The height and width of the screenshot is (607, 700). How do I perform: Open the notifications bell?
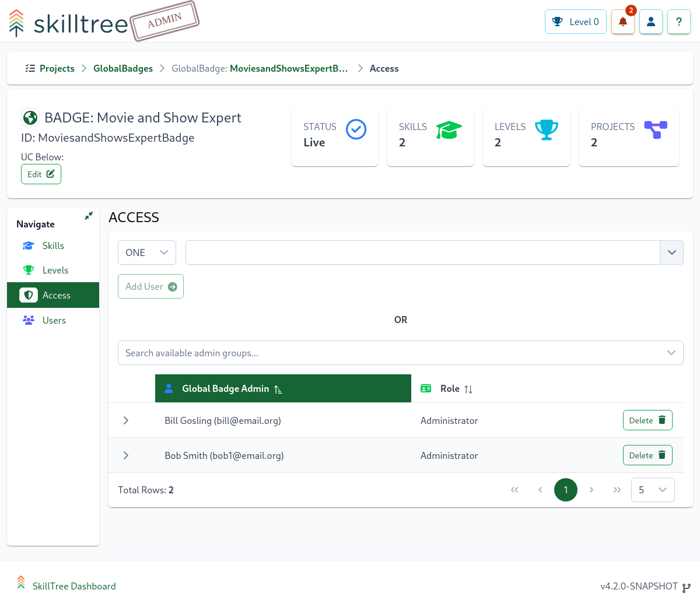[622, 22]
